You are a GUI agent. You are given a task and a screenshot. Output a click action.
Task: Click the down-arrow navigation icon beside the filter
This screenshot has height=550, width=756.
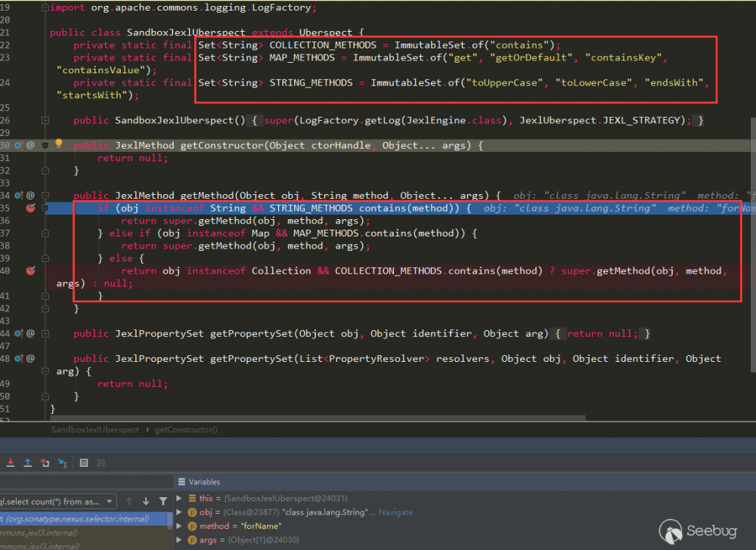coord(146,501)
